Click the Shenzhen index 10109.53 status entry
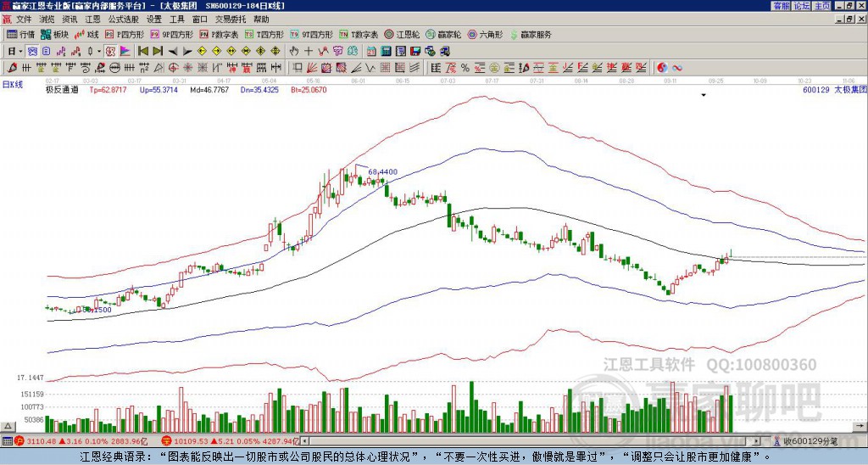The width and height of the screenshot is (868, 465). [230, 441]
